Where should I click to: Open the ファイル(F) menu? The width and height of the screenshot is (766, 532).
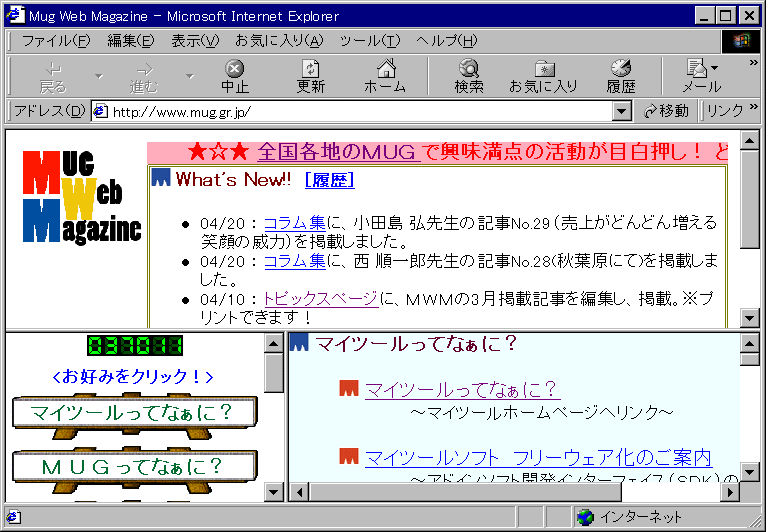pyautogui.click(x=56, y=41)
